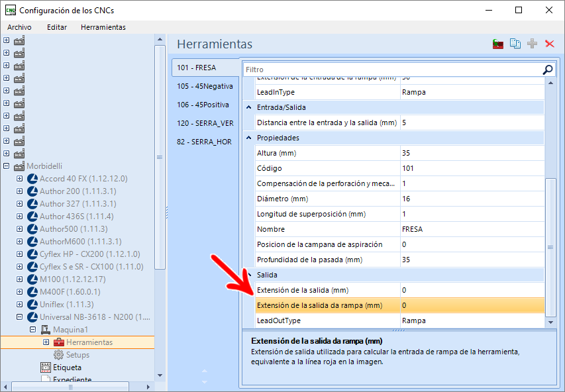Open the Archivo menu
This screenshot has height=392, width=565.
coord(19,27)
